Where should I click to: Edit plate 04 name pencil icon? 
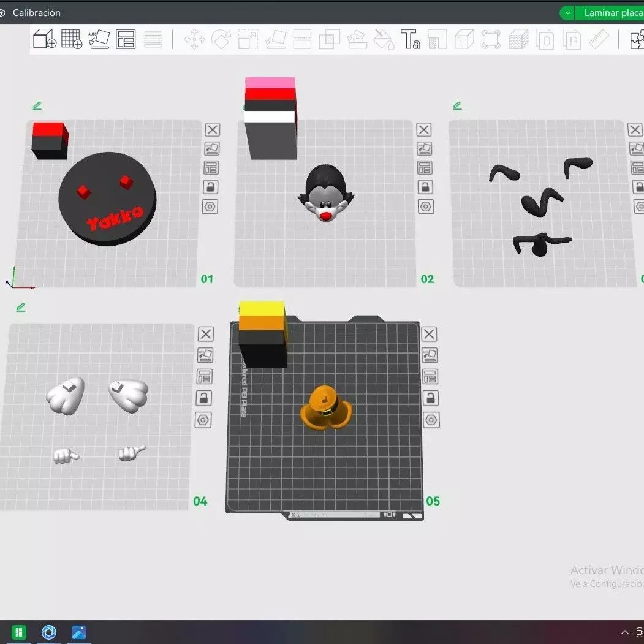coord(21,307)
